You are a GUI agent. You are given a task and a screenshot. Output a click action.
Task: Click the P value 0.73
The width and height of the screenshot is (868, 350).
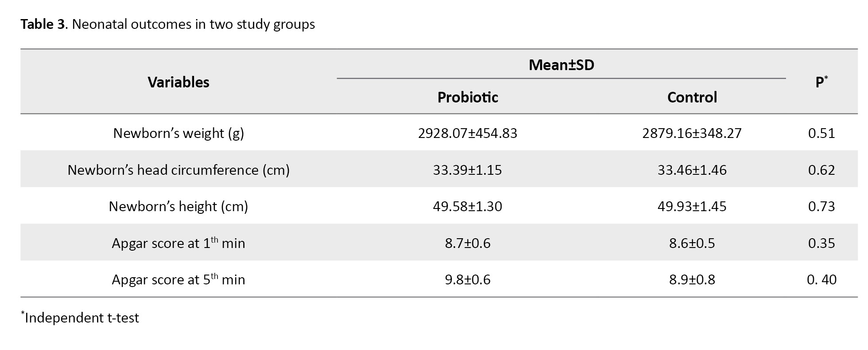point(821,206)
